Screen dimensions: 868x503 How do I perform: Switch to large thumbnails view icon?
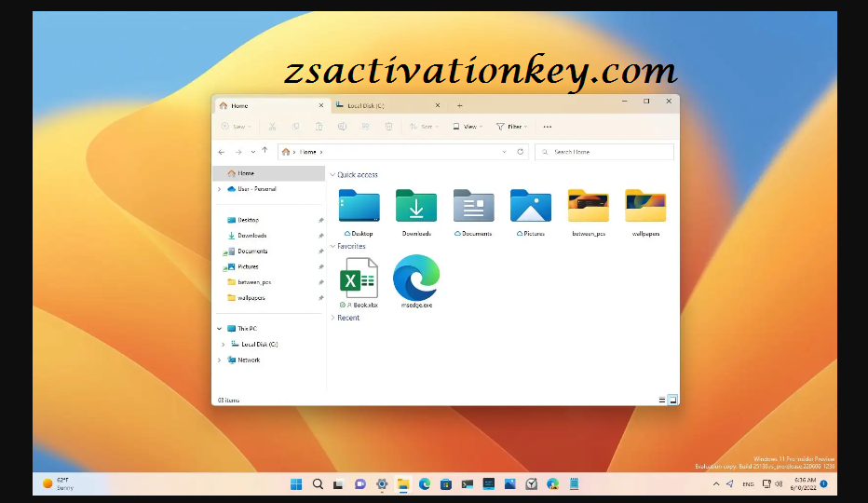point(672,400)
